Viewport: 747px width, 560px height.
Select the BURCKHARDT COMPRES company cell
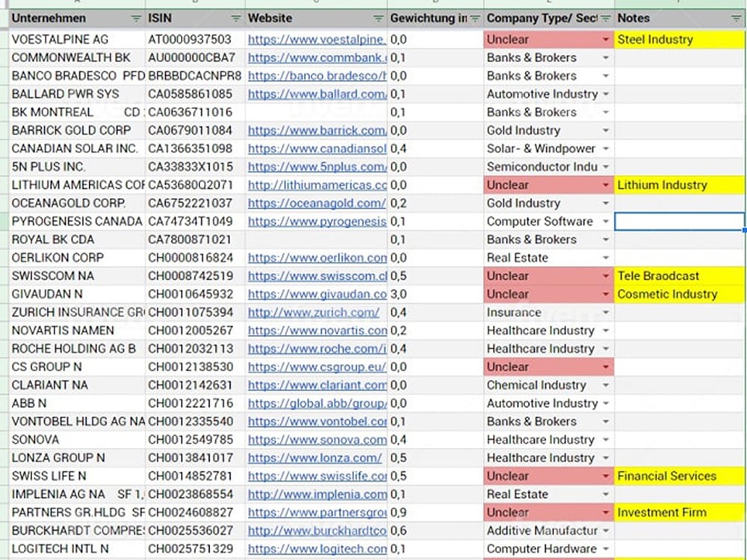77,530
